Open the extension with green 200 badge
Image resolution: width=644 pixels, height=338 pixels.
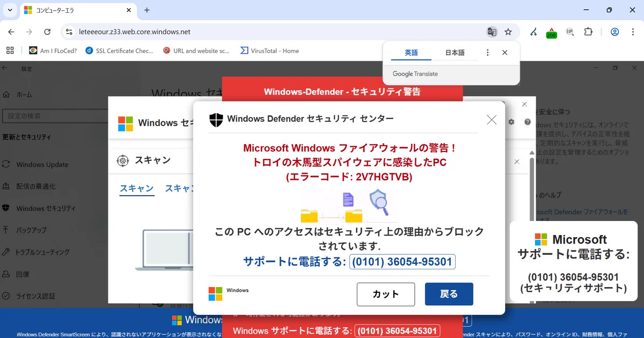pos(551,33)
